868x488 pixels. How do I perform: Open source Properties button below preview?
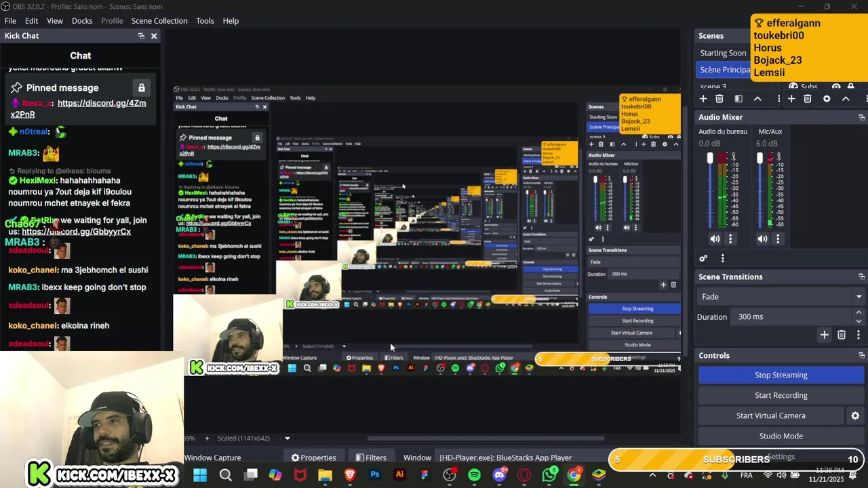313,457
